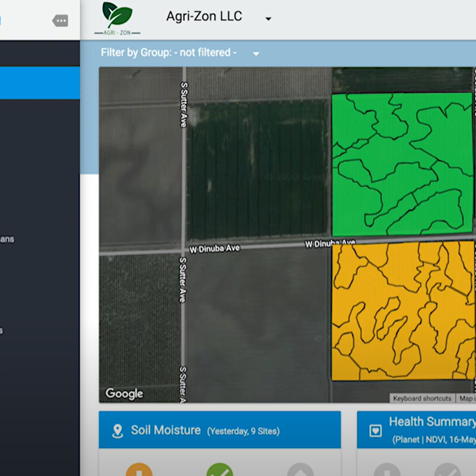Image resolution: width=476 pixels, height=476 pixels.
Task: Click the Google logo on the map
Action: [124, 393]
